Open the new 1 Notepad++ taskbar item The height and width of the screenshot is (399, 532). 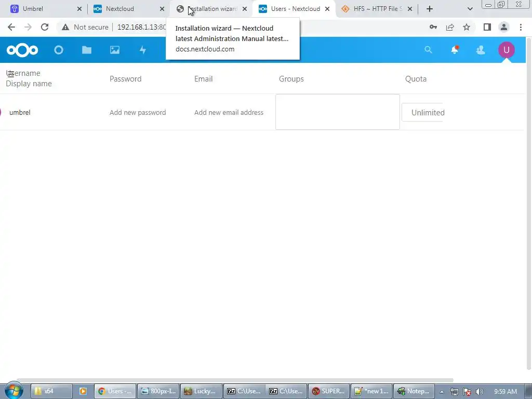click(x=372, y=391)
